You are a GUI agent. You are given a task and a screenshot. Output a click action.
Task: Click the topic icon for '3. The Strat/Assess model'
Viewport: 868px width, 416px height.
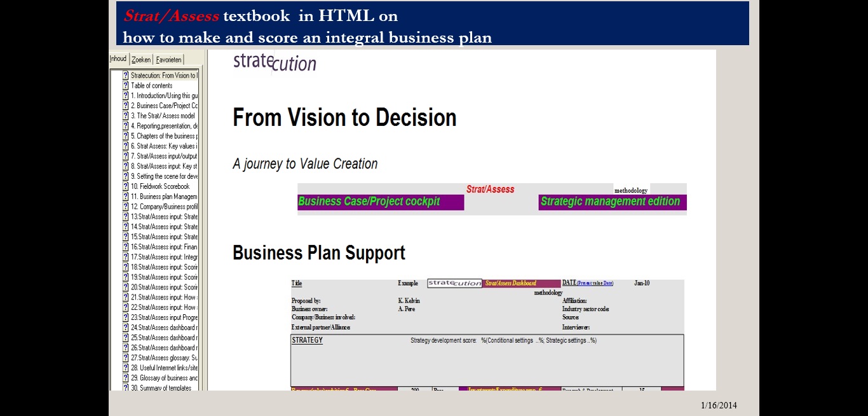point(126,116)
